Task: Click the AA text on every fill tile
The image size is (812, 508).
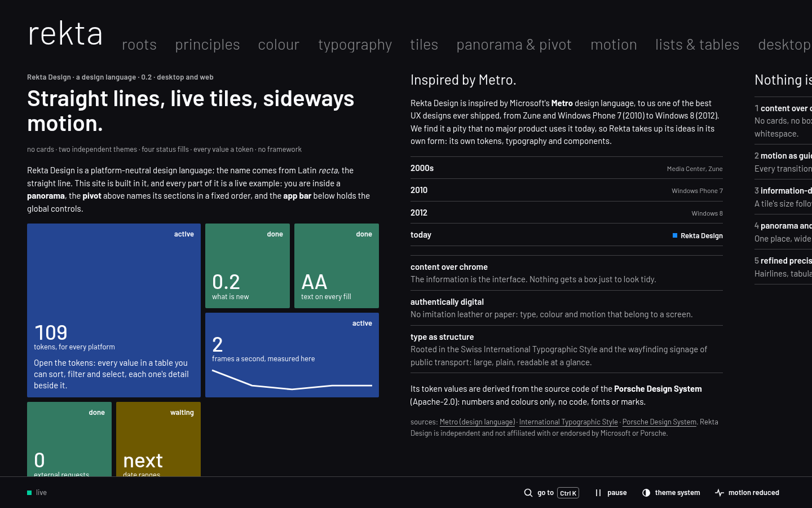Action: click(337, 266)
